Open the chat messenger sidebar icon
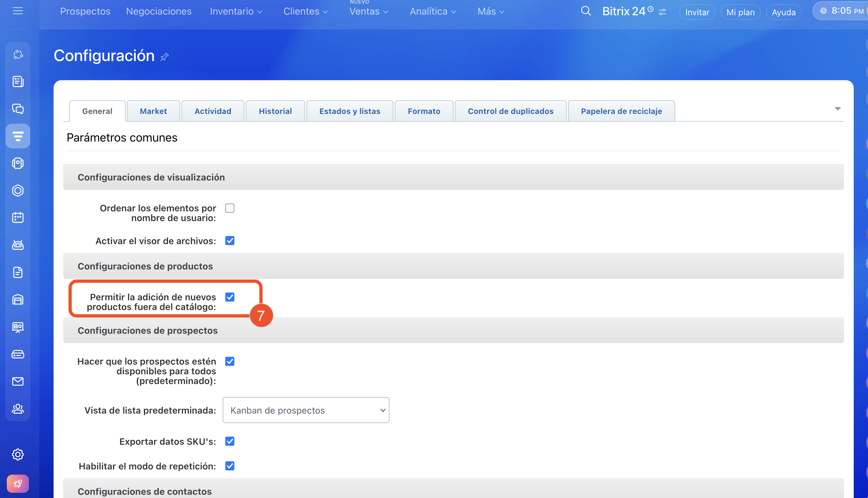The width and height of the screenshot is (868, 498). pyautogui.click(x=18, y=109)
